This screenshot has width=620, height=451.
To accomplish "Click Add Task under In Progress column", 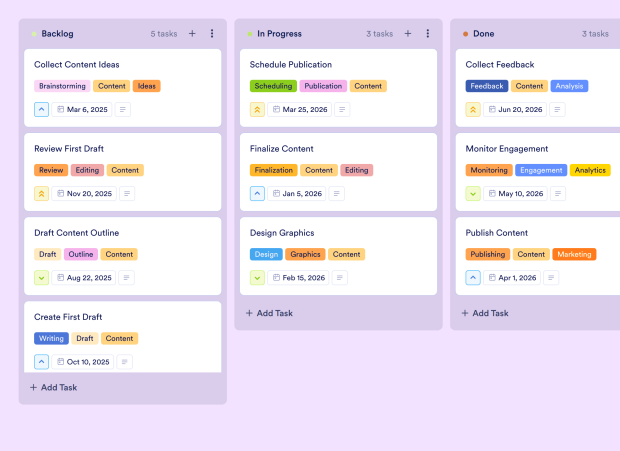I will tap(270, 313).
